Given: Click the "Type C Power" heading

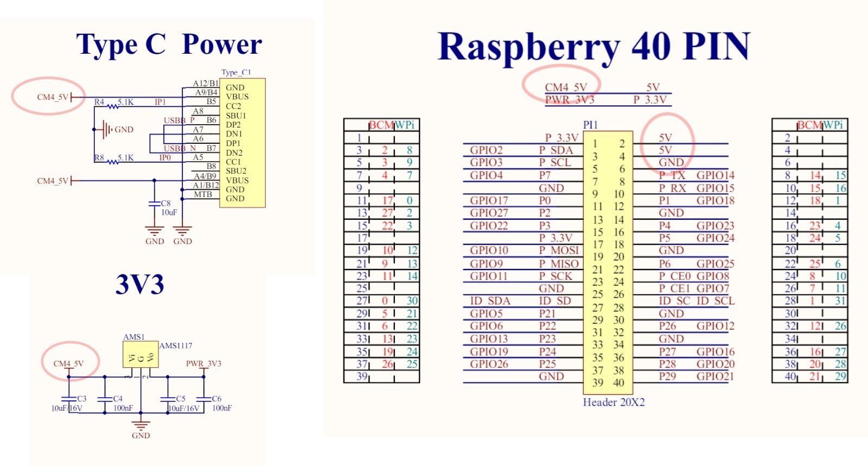Looking at the screenshot, I should click(169, 45).
